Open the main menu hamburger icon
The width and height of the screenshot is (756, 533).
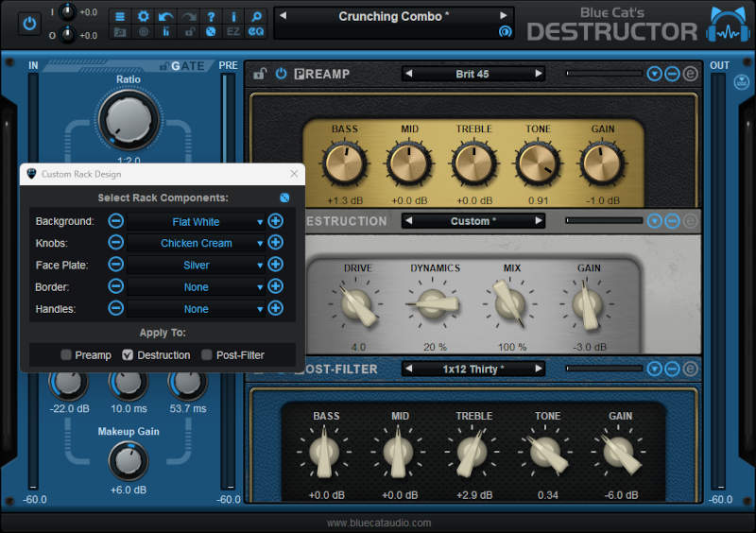click(120, 17)
